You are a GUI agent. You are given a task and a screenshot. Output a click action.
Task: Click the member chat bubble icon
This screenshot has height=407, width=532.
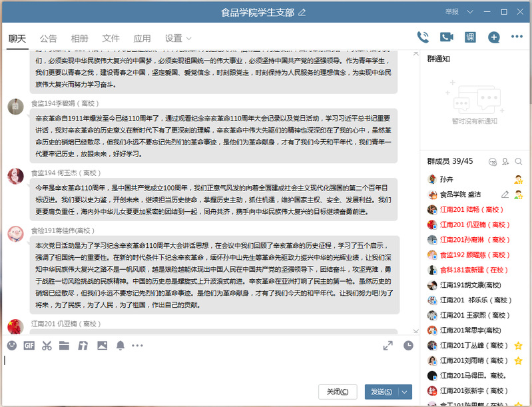[x=493, y=162]
